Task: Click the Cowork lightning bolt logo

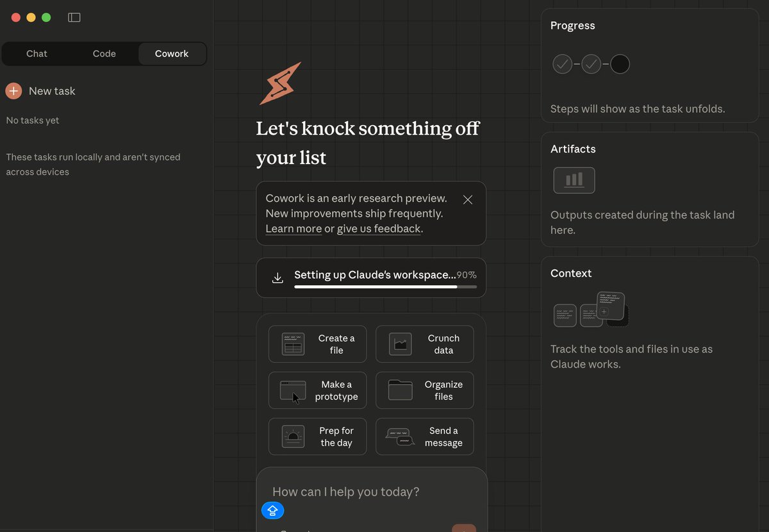Action: pyautogui.click(x=280, y=83)
